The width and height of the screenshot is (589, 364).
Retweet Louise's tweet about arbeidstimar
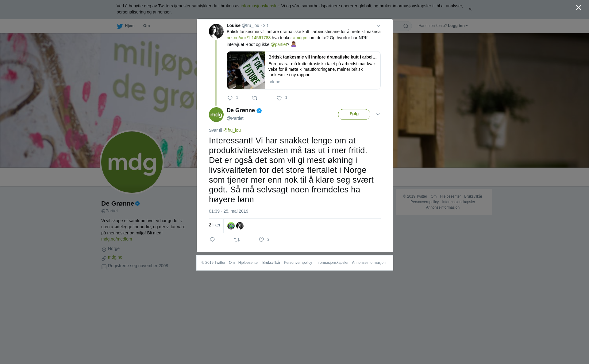(x=255, y=98)
